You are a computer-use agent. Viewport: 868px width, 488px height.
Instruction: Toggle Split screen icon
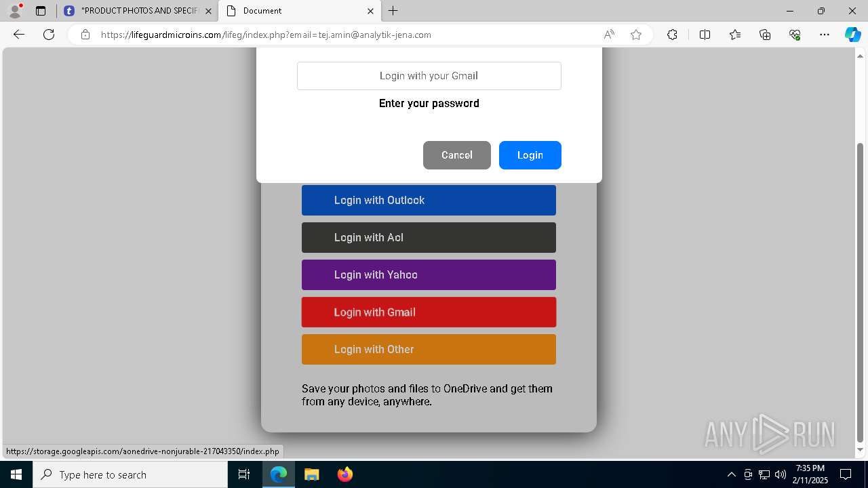pos(705,35)
